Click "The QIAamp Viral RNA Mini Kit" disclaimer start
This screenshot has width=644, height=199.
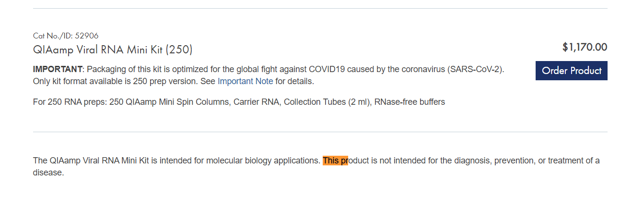click(x=91, y=161)
